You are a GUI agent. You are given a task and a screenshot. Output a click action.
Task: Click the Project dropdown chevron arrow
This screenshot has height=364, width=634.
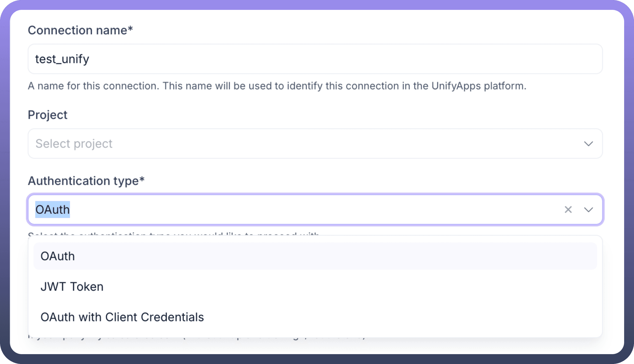[588, 144]
